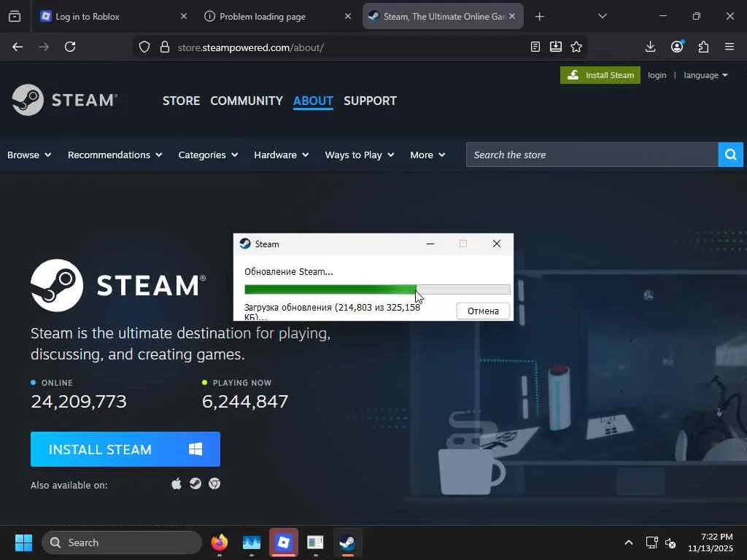Open Firefox View icon at tab strip
This screenshot has height=560, width=747.
15,17
